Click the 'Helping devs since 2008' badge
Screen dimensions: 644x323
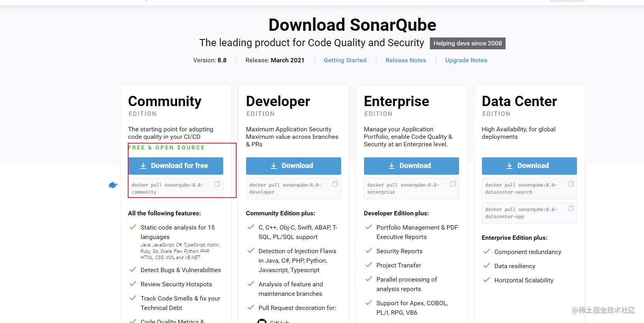click(x=468, y=43)
